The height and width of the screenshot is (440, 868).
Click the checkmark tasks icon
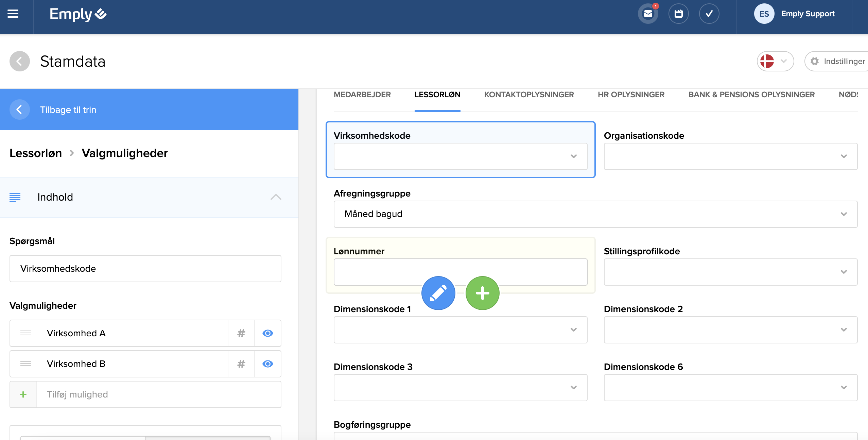pos(709,14)
